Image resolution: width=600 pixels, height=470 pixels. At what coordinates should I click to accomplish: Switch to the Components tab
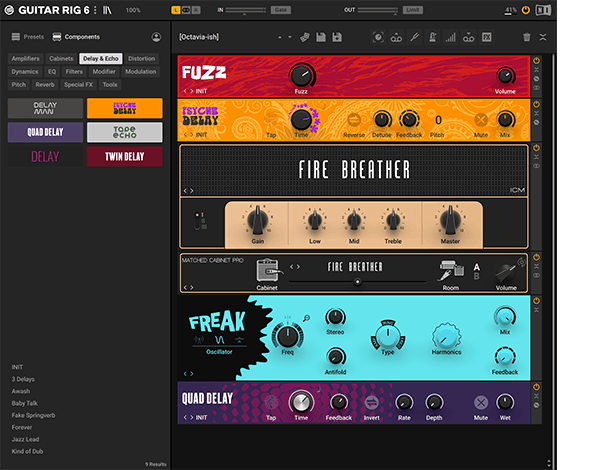pos(76,37)
